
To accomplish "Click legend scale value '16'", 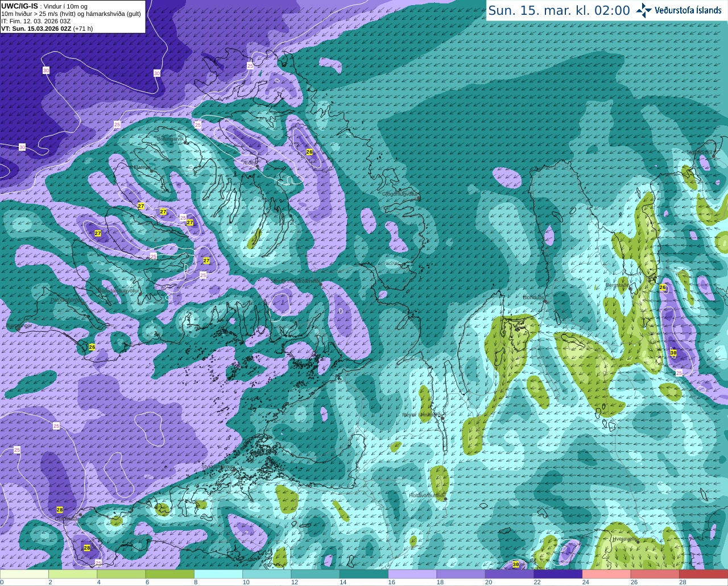I will pyautogui.click(x=391, y=582).
